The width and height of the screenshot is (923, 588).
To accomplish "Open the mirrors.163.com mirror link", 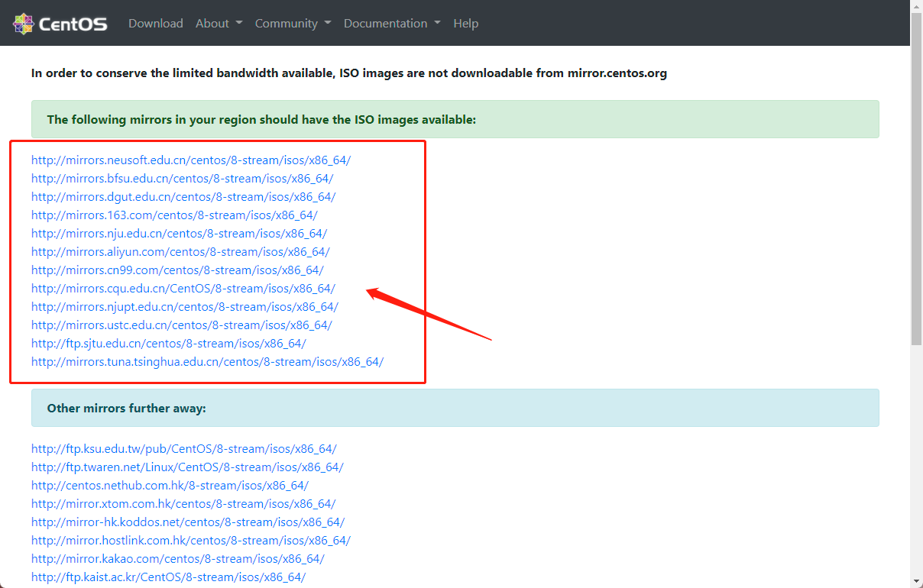I will click(174, 215).
